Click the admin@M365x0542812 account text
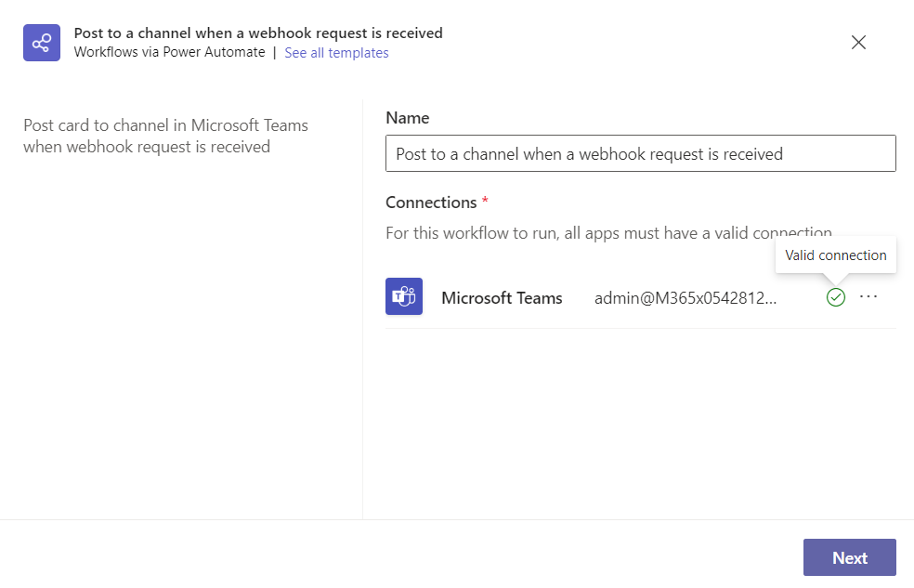 pos(685,298)
